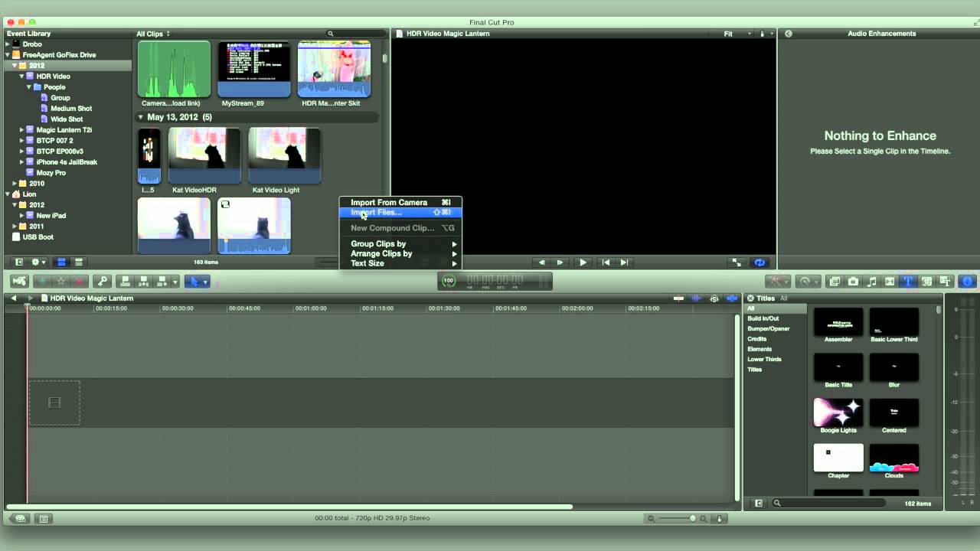Image resolution: width=980 pixels, height=551 pixels.
Task: Switch Event Browser to filmstrip view
Action: [x=62, y=262]
